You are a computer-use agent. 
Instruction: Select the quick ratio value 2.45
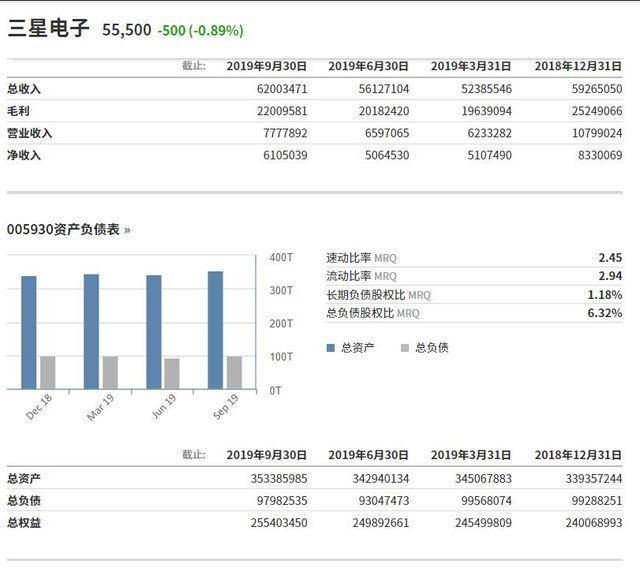[610, 258]
